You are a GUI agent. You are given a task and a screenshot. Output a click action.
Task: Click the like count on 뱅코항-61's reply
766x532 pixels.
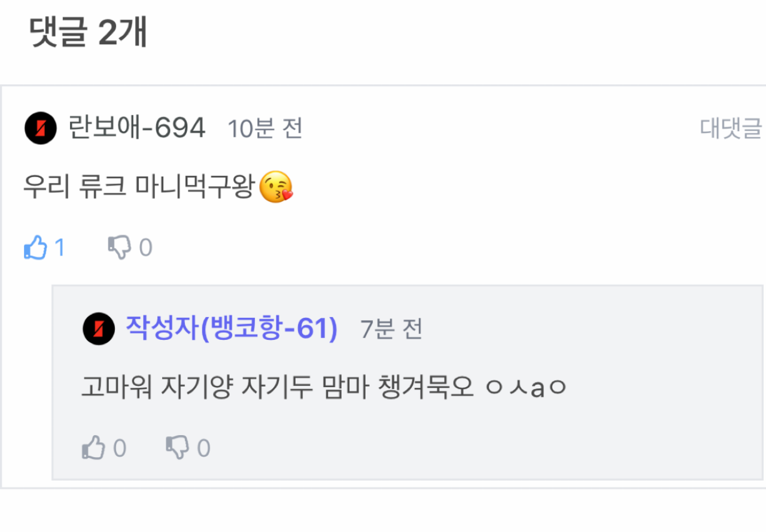(120, 448)
